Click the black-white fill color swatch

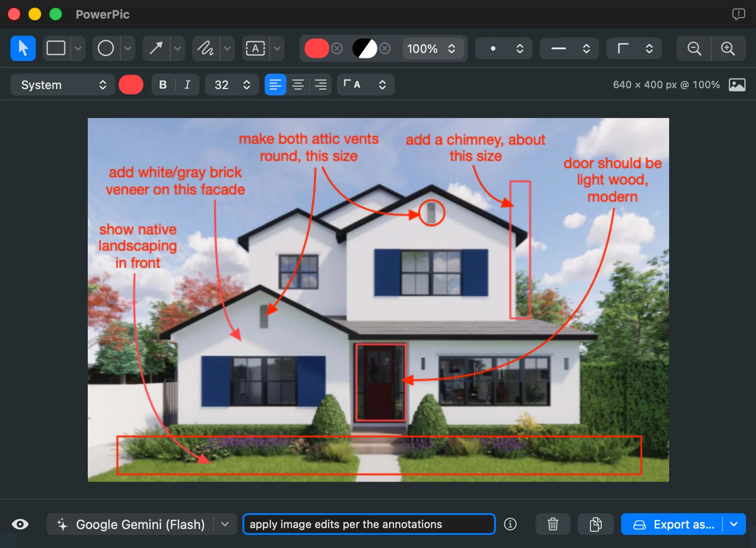click(x=365, y=48)
